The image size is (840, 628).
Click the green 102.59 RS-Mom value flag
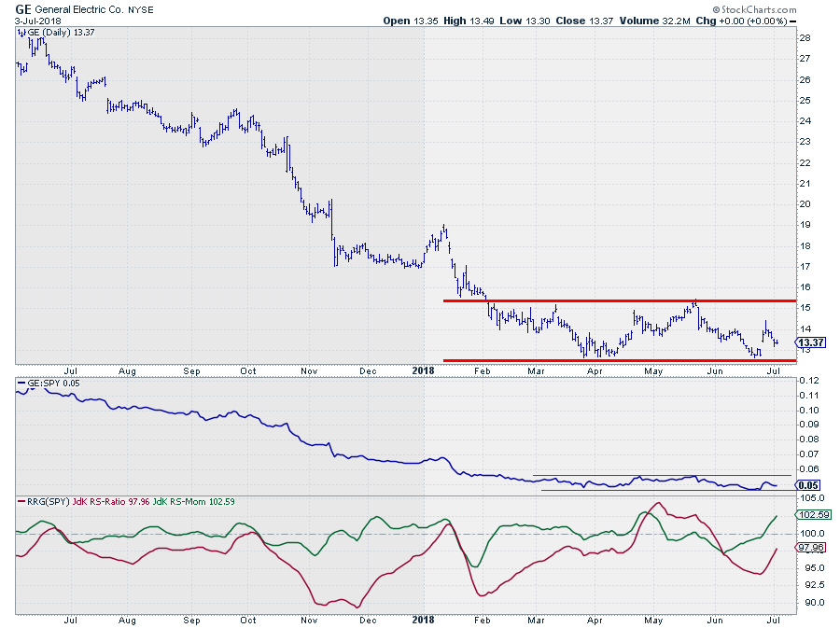[x=814, y=514]
